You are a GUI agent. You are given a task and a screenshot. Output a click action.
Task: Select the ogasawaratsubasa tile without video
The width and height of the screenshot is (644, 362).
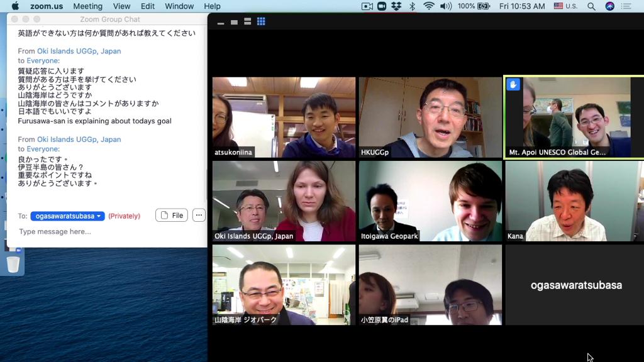[575, 285]
